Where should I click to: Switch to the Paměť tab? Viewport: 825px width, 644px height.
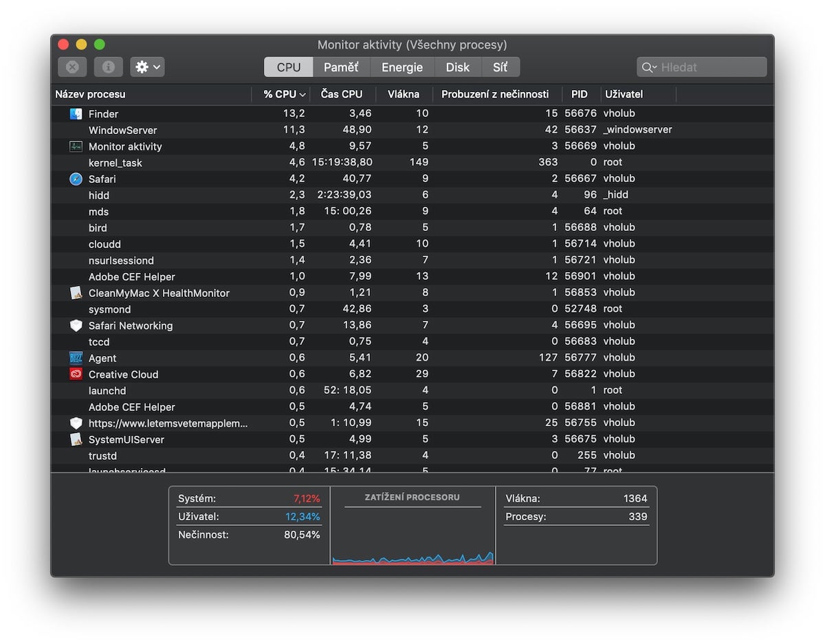pos(341,67)
